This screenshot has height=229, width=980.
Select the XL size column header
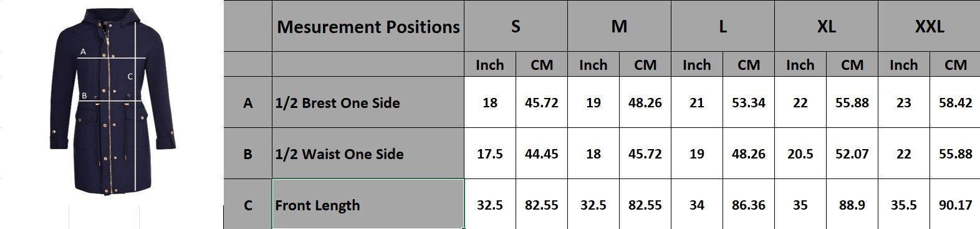click(x=826, y=26)
